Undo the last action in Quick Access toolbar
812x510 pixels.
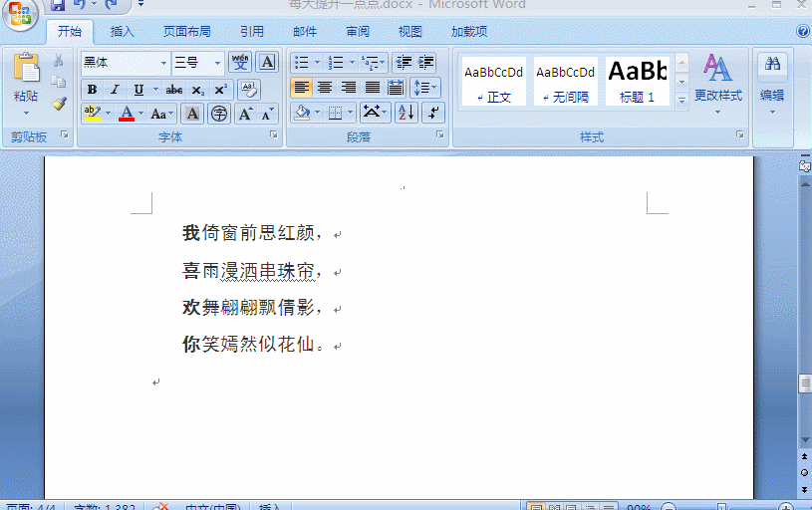(x=80, y=5)
